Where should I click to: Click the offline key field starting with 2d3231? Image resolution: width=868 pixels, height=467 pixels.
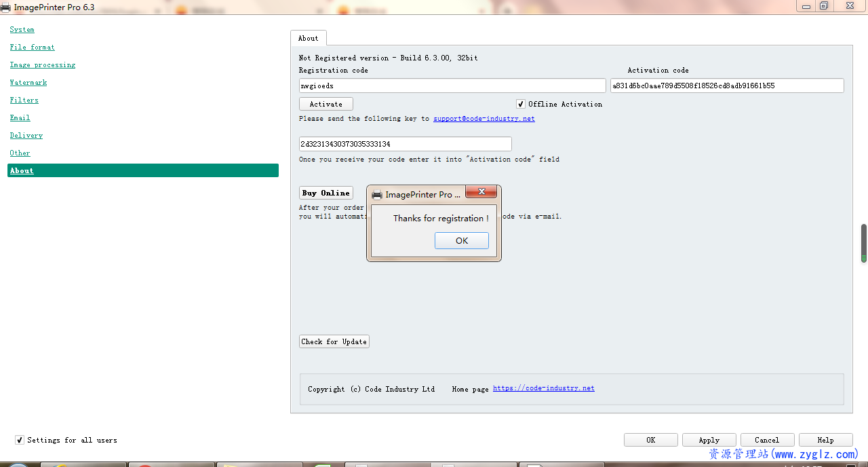point(406,144)
